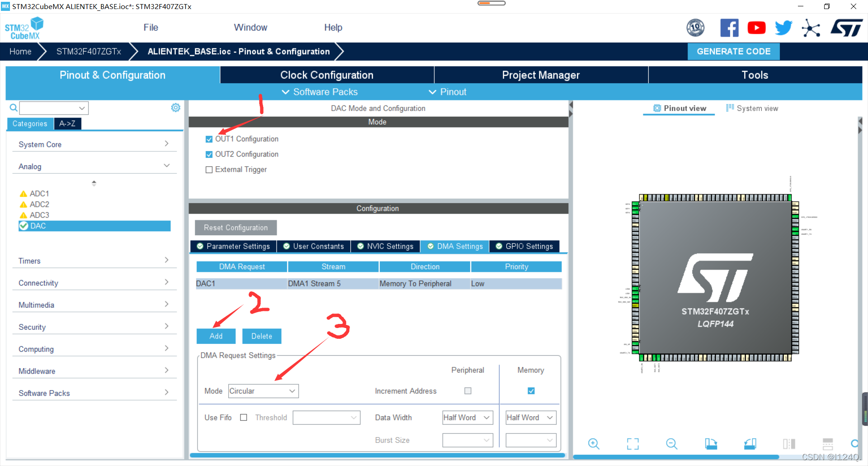This screenshot has width=868, height=466.
Task: Rotate the chip counter-clockwise
Action: coord(750,444)
